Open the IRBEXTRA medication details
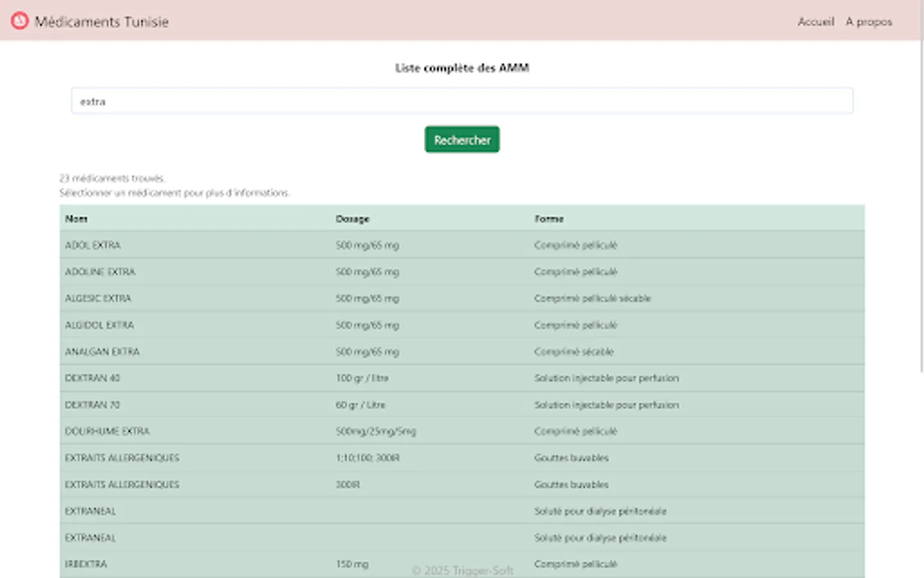This screenshot has width=924, height=578. click(257, 564)
